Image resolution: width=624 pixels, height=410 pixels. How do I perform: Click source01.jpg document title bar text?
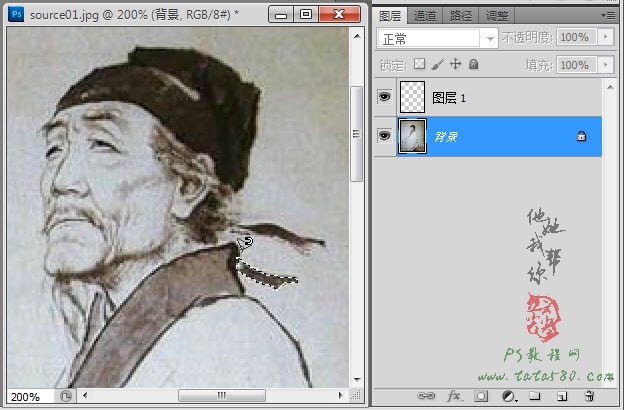click(135, 15)
